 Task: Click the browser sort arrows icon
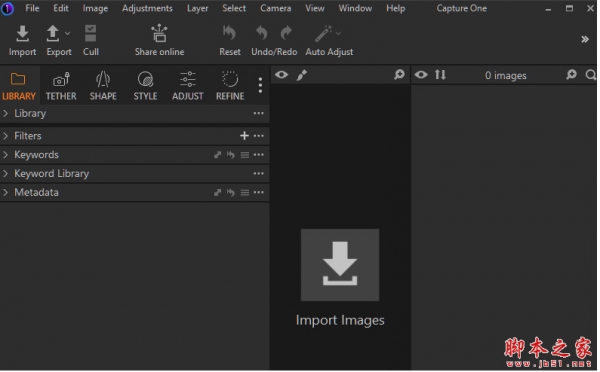440,75
